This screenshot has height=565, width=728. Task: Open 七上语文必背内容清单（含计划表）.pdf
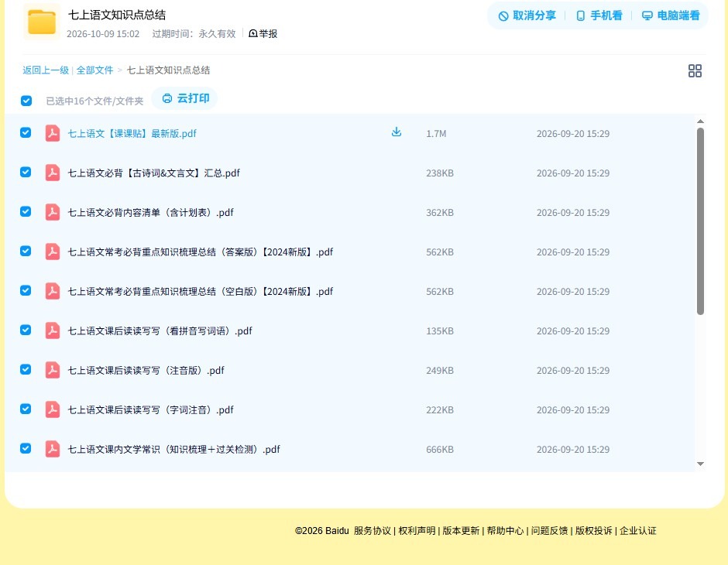pos(150,212)
